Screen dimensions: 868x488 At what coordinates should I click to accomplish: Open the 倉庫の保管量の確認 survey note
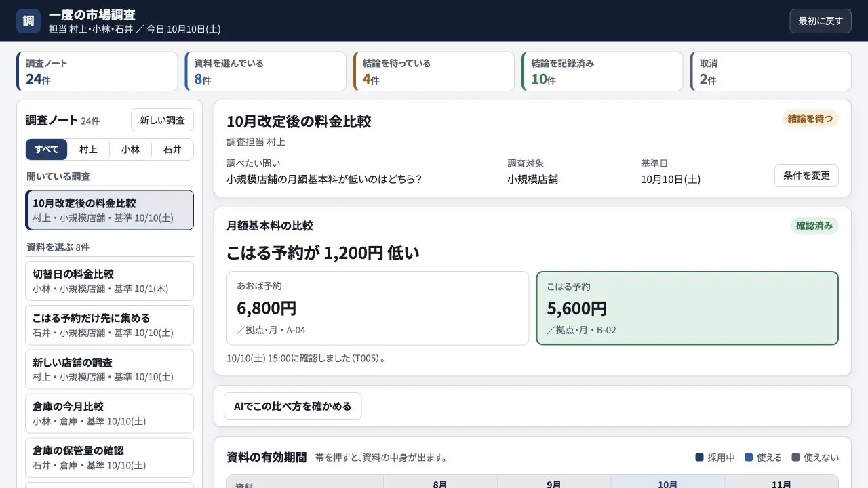point(109,457)
